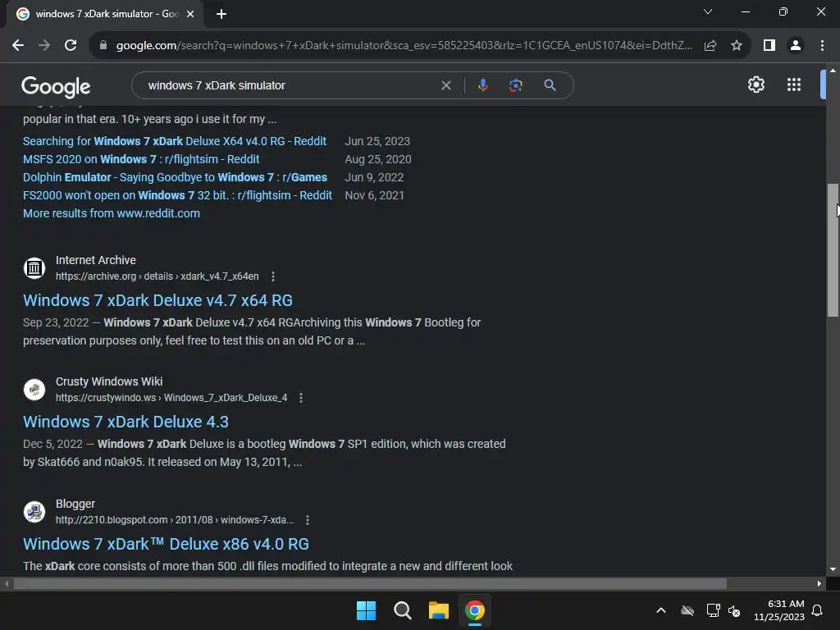The width and height of the screenshot is (840, 630).
Task: Click the vertical scrollbar thumb
Action: coord(833,250)
